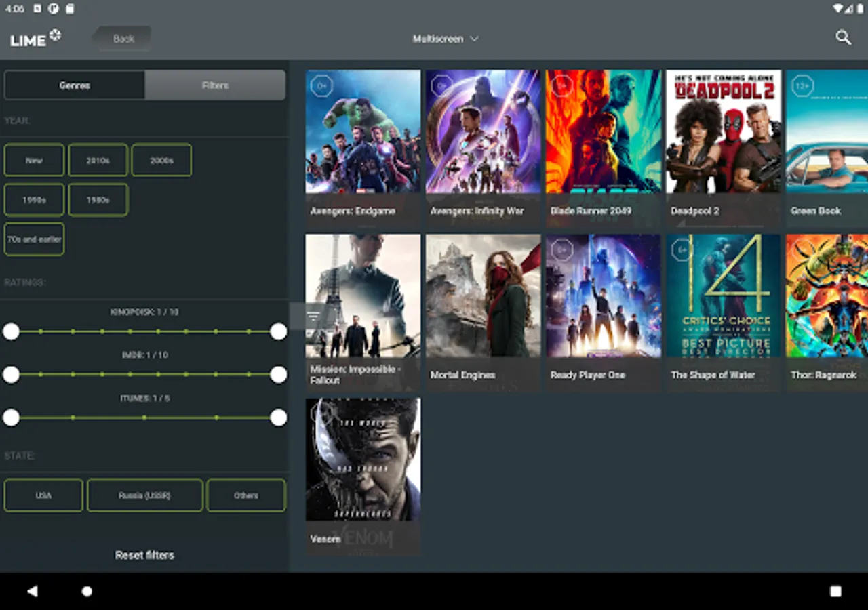The width and height of the screenshot is (868, 610).
Task: Toggle the 2010s year filter
Action: (98, 160)
